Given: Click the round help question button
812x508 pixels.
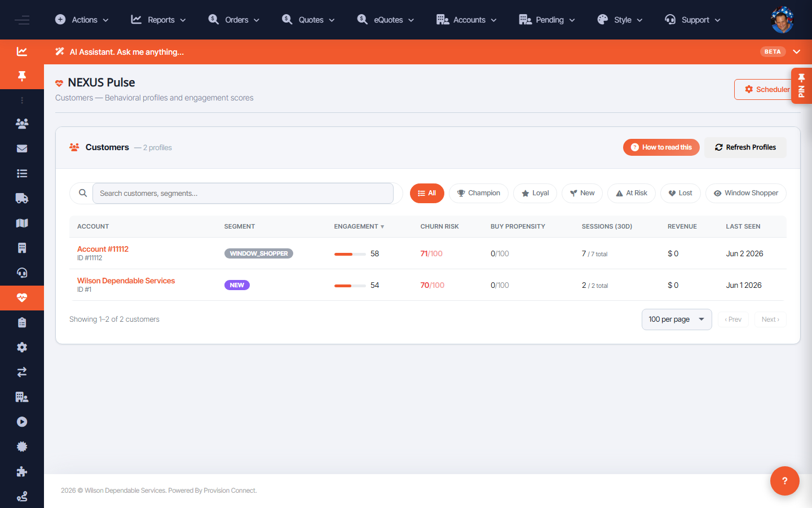Looking at the screenshot, I should [x=784, y=481].
